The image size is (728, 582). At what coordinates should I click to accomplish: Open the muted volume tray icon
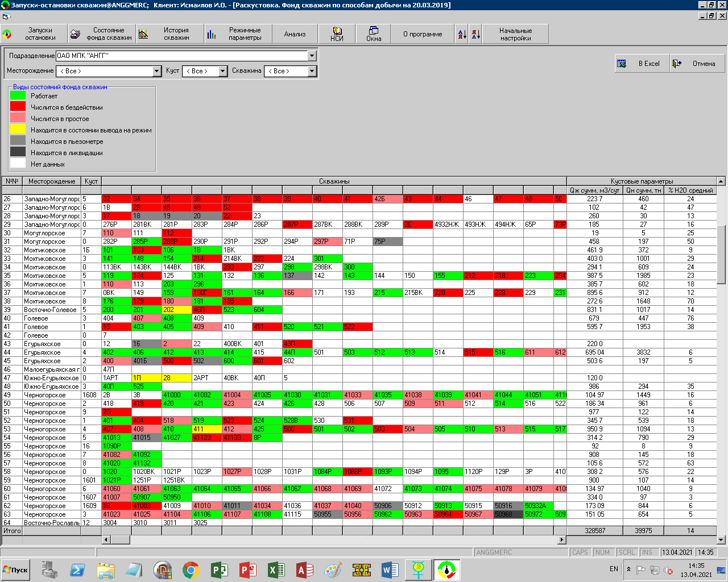click(669, 570)
